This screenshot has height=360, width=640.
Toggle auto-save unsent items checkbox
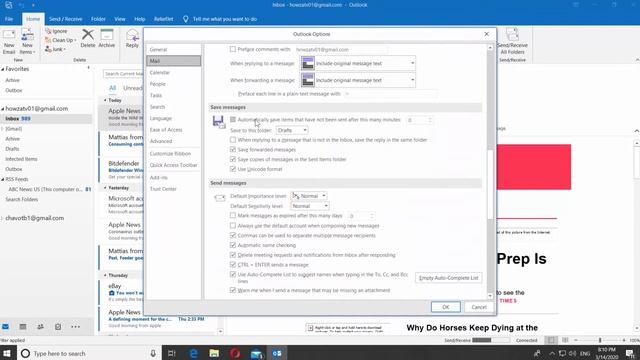pyautogui.click(x=233, y=120)
